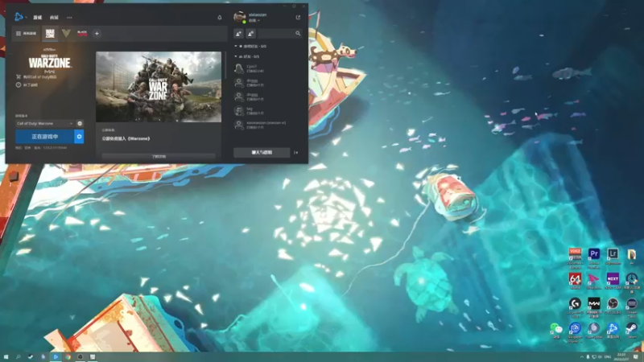Screen dimensions: 644x362
Task: Open the notifications bell
Action: pyautogui.click(x=219, y=17)
